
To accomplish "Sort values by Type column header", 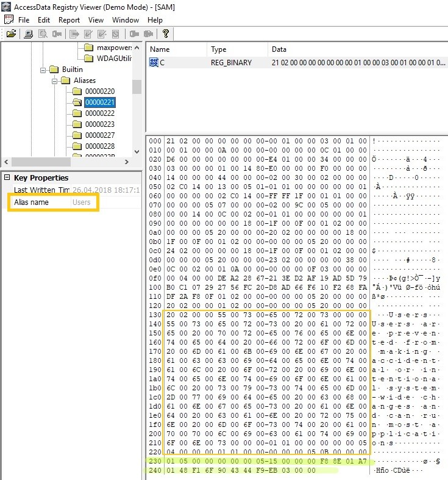I will (237, 49).
